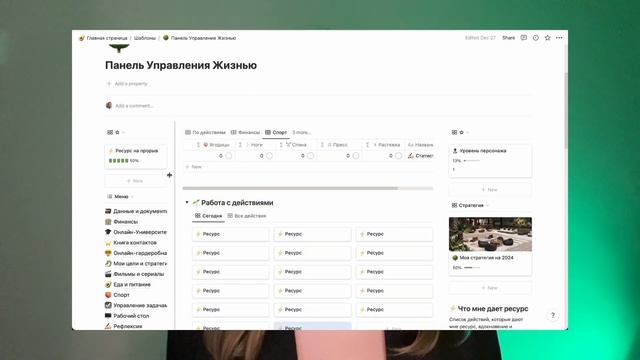Tick the checkbox in the Ноги column
640x360 pixels.
pyautogui.click(x=269, y=156)
